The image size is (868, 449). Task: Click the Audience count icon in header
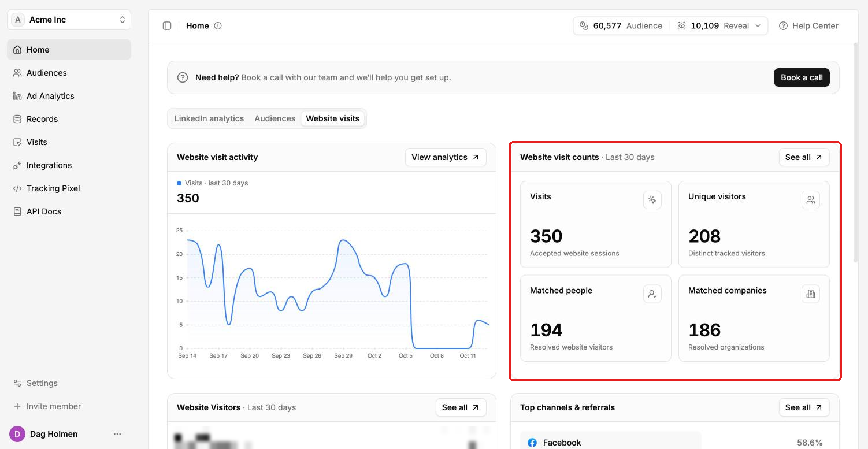pyautogui.click(x=584, y=26)
